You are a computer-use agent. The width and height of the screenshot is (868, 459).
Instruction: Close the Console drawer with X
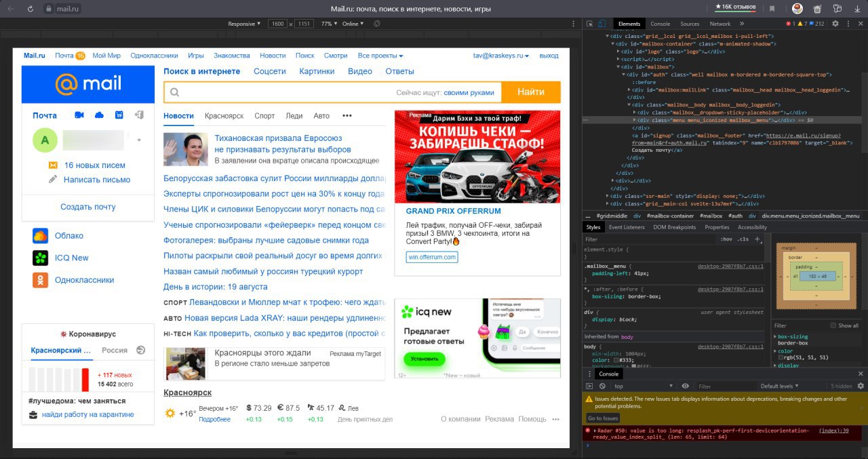[861, 374]
